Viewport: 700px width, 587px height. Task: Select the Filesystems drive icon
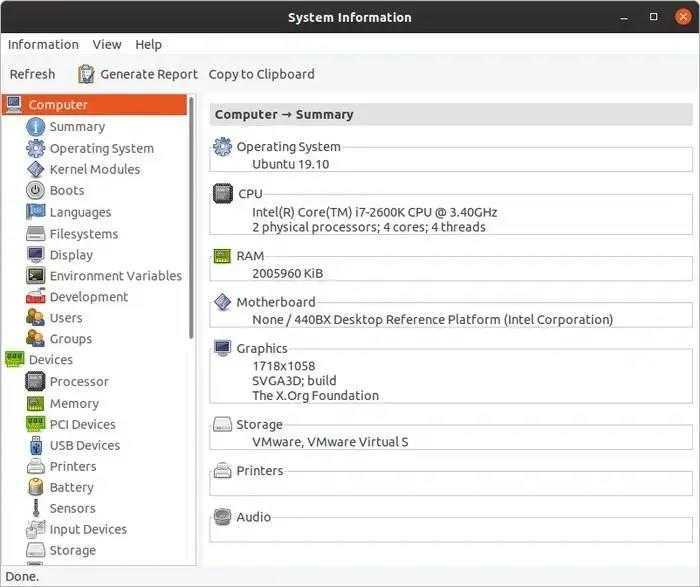(35, 233)
